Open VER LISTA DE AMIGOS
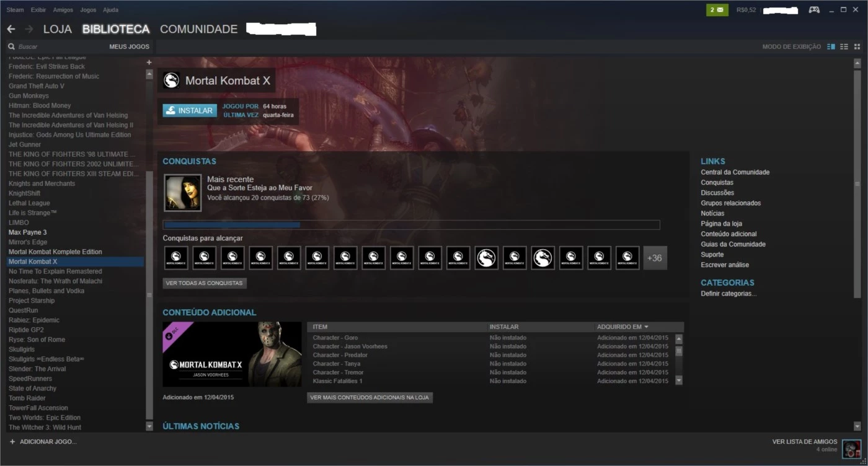The image size is (868, 466). (x=805, y=442)
